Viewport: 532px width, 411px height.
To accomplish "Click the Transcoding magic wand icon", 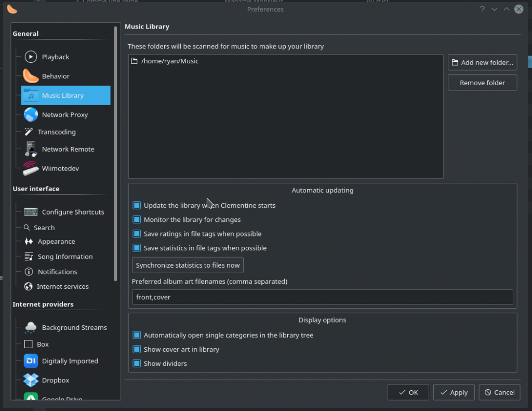I will tap(29, 131).
